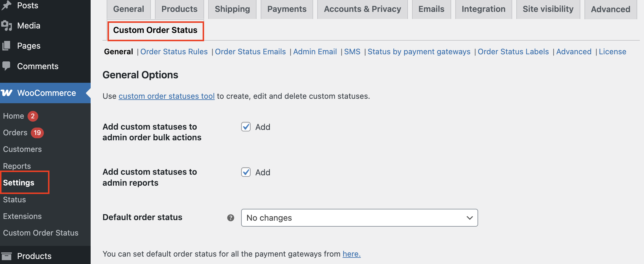Go to WooCommerce Orders submenu
Screen dimensions: 644x264
pos(15,133)
